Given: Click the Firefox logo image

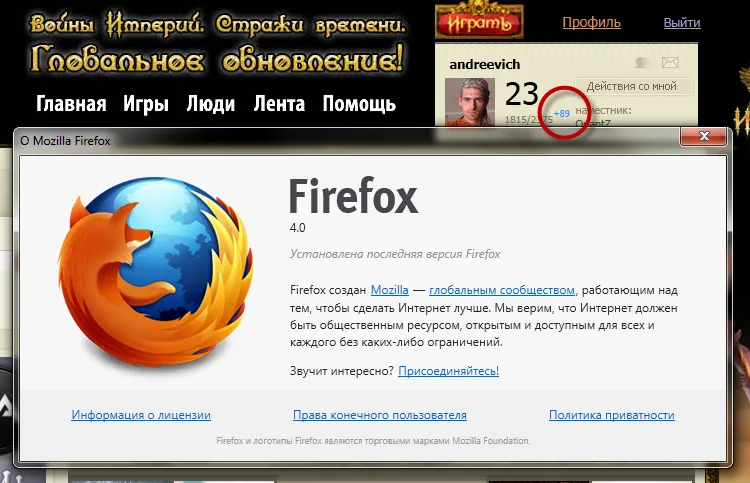Looking at the screenshot, I should (x=156, y=273).
